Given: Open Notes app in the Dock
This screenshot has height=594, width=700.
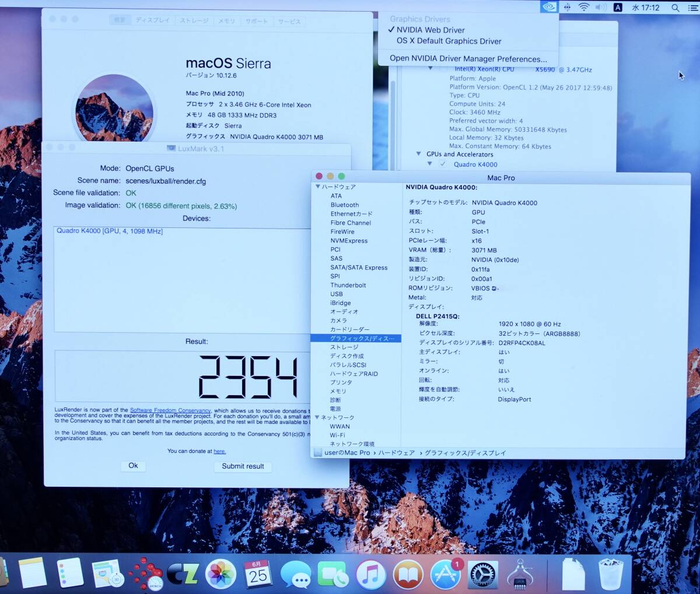Looking at the screenshot, I should pyautogui.click(x=32, y=572).
